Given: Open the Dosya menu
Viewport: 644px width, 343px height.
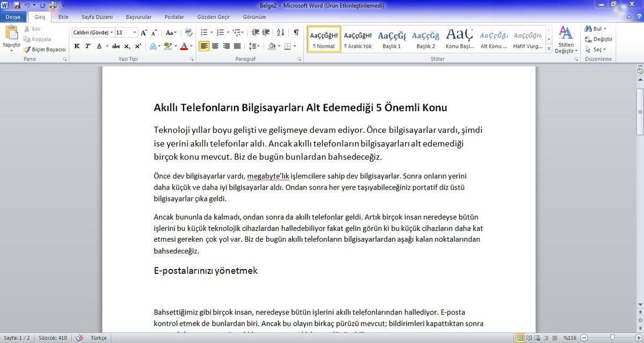Looking at the screenshot, I should (x=13, y=17).
